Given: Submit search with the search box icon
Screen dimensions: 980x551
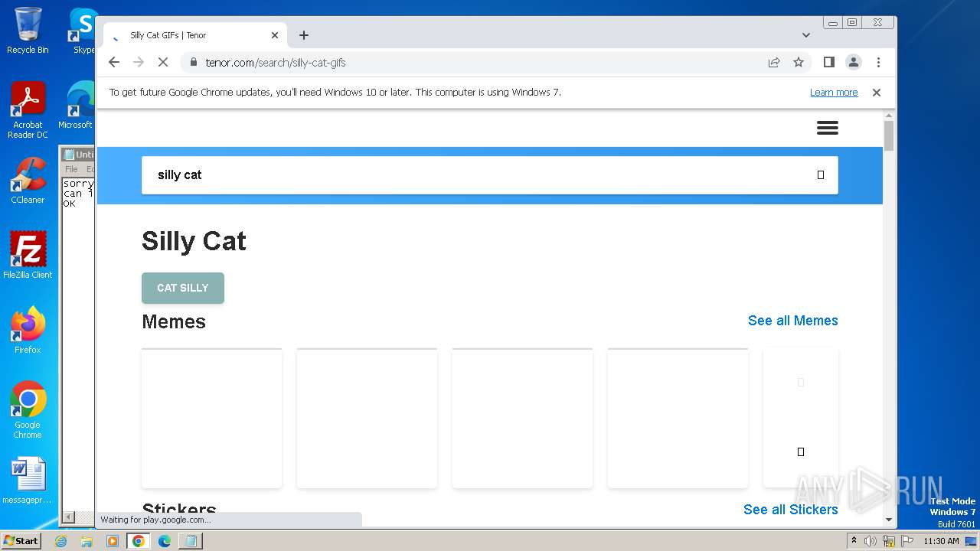Looking at the screenshot, I should (821, 175).
